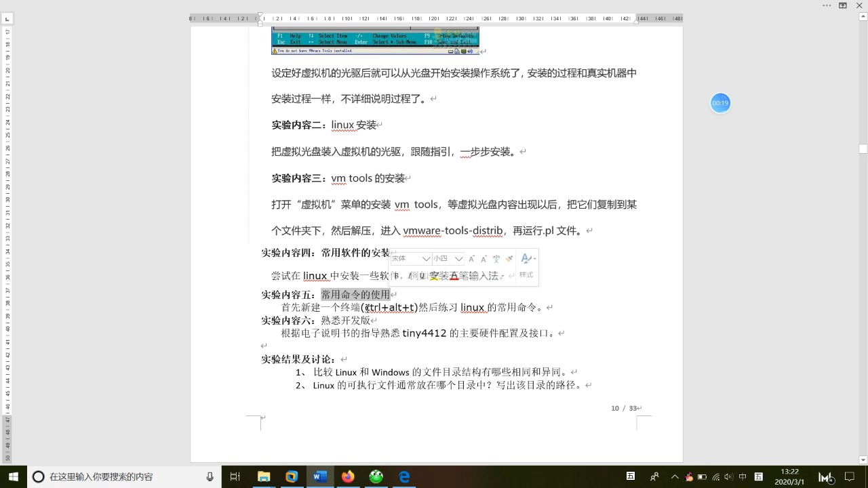Click the text (ctrl+alt+t)
Image resolution: width=868 pixels, height=488 pixels.
pyautogui.click(x=389, y=308)
